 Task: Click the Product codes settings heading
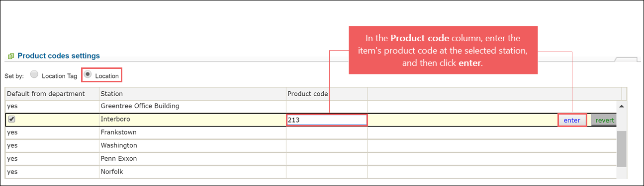pyautogui.click(x=59, y=56)
